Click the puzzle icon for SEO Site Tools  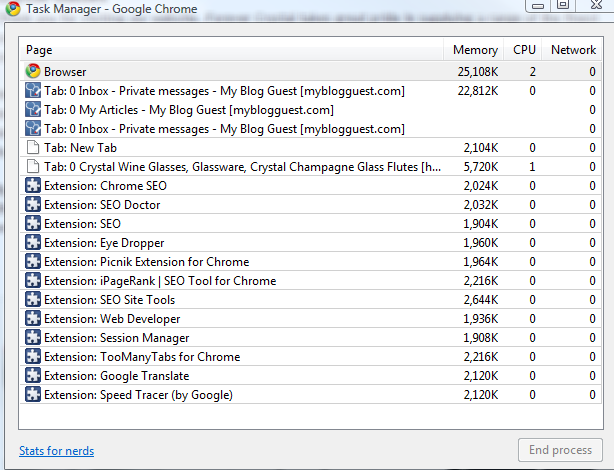tap(33, 299)
